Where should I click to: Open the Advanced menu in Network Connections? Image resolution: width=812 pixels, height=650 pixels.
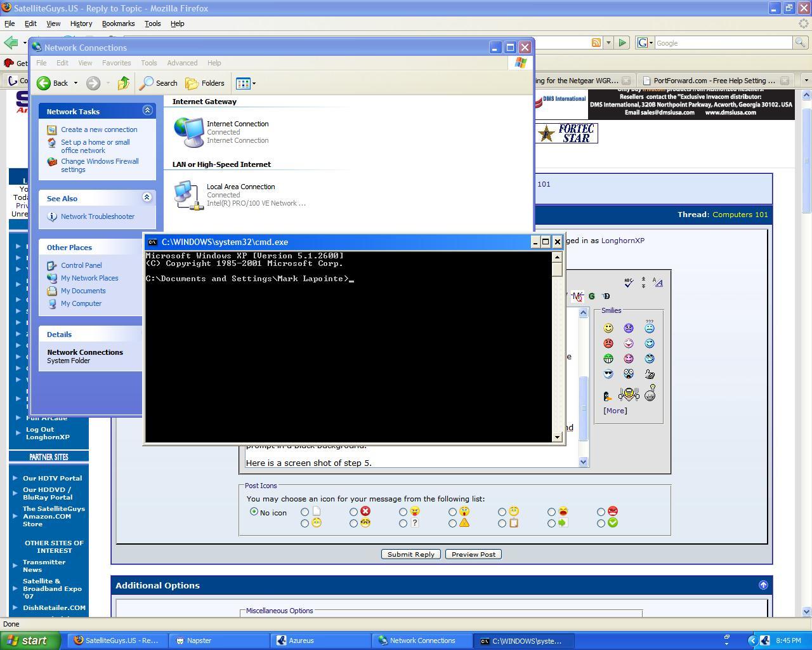point(182,63)
